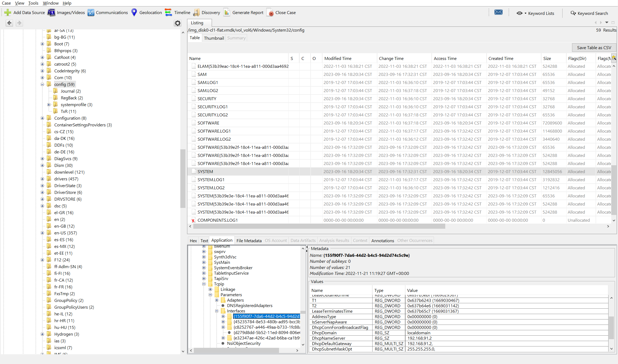Screen dimensions: 618x364
Task: Open the Window menu
Action: 51,3
